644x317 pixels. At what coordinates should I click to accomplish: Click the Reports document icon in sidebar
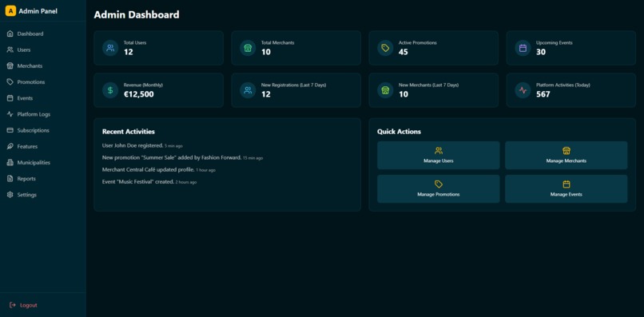click(x=10, y=179)
